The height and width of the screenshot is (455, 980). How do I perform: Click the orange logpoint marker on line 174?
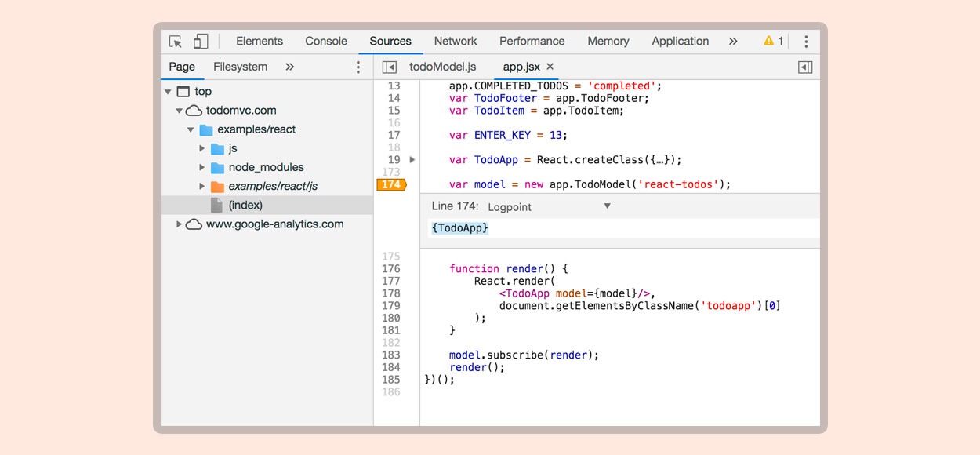[x=391, y=185]
